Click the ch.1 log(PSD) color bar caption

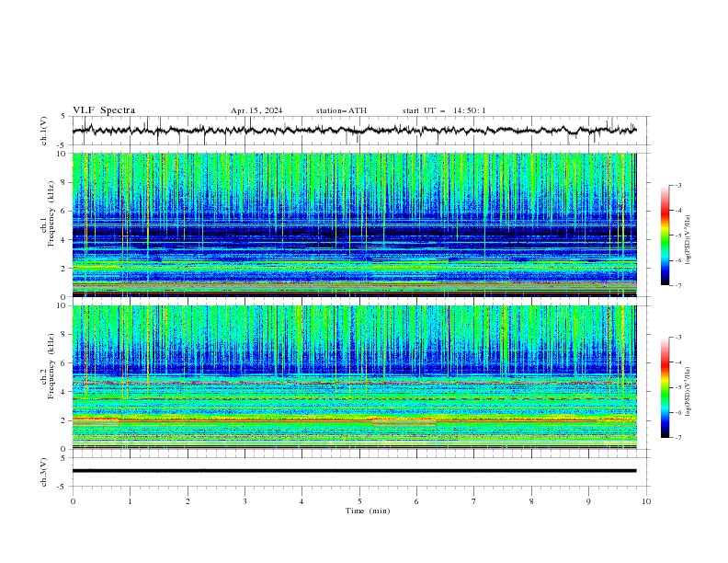click(688, 240)
